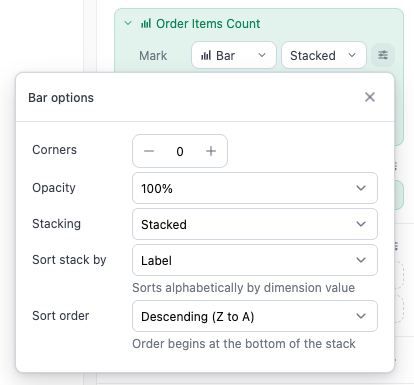The height and width of the screenshot is (385, 414).
Task: Click 'Order begins at the bottom' hint
Action: (x=244, y=344)
